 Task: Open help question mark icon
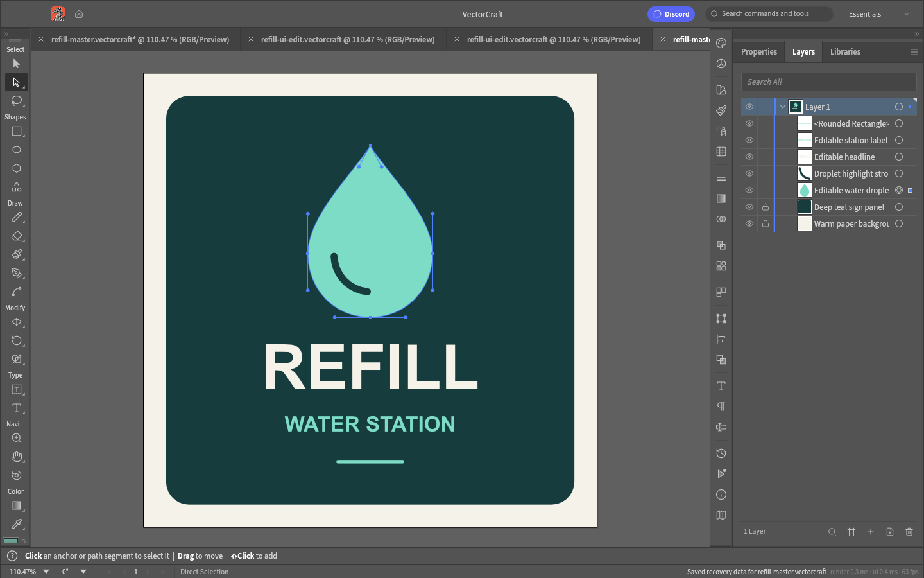pos(12,556)
